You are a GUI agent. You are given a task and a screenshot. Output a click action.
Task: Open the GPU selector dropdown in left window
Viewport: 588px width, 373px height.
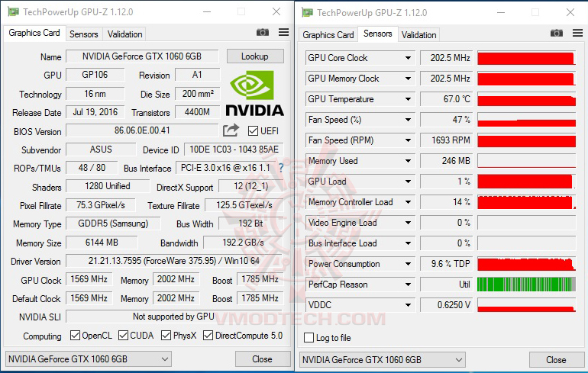tap(89, 359)
